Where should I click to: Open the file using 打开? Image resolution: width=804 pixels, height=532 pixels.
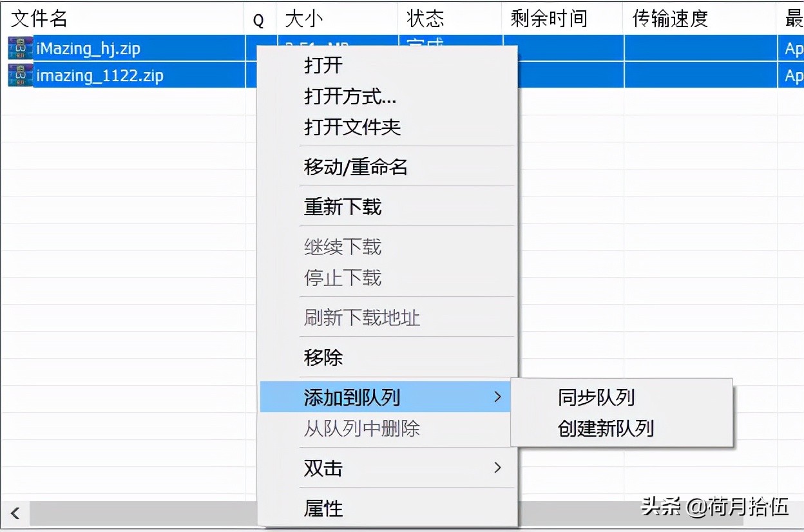[322, 64]
